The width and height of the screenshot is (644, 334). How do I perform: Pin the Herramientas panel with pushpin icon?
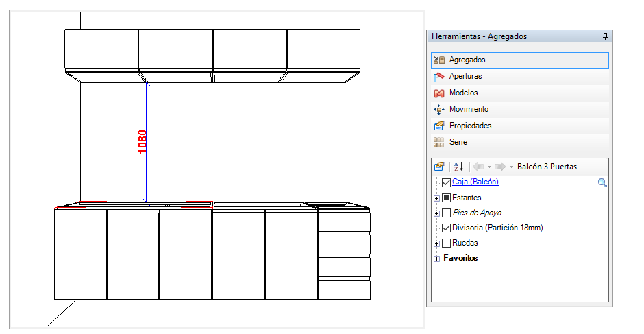pos(604,36)
